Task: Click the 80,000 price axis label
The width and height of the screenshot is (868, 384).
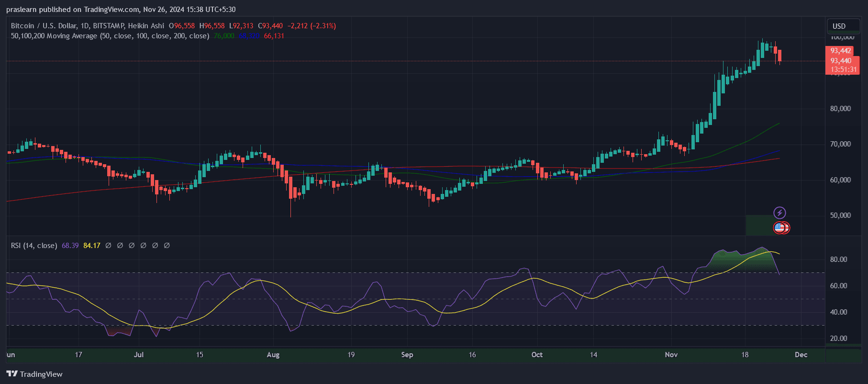Action: click(x=840, y=109)
